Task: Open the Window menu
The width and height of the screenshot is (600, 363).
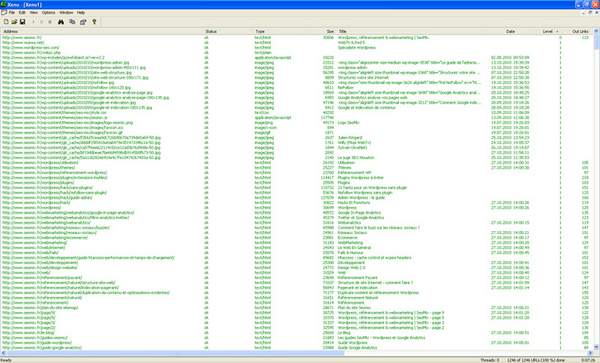Action: point(66,13)
